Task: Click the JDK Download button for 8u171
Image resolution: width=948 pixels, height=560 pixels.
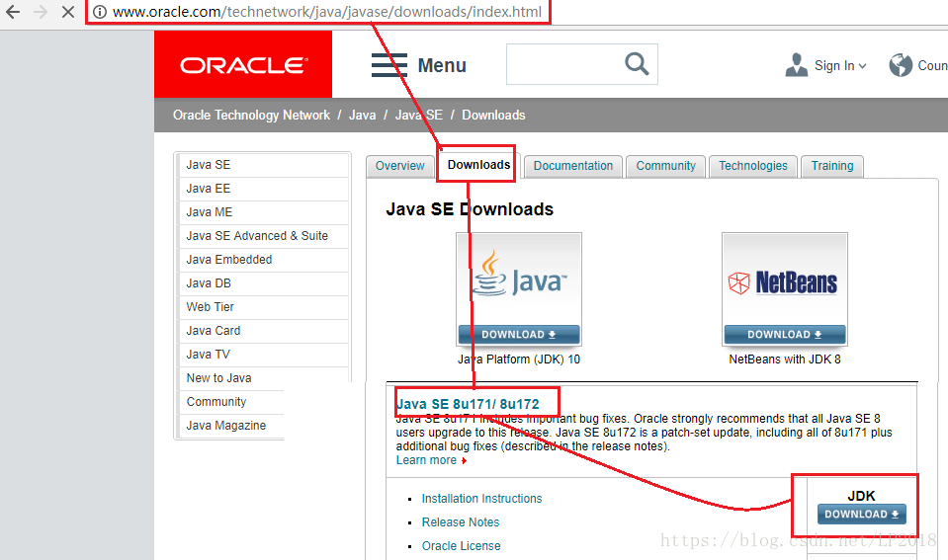Action: coord(862,515)
